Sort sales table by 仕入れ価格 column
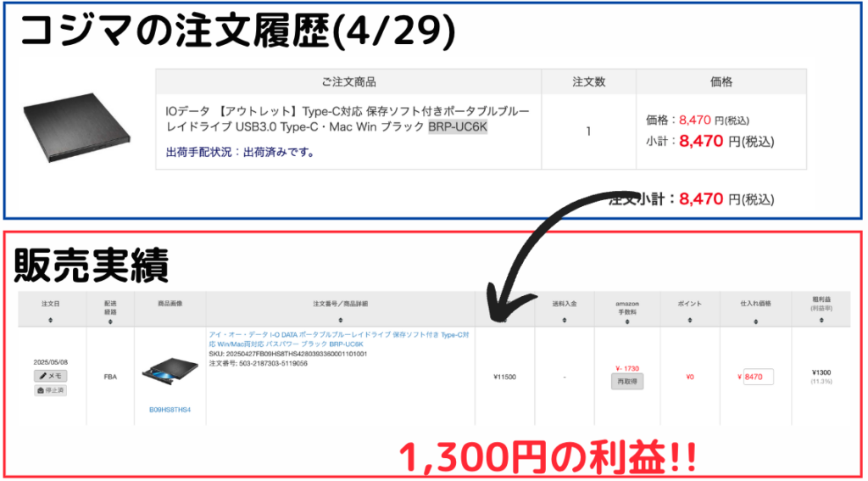 click(755, 322)
